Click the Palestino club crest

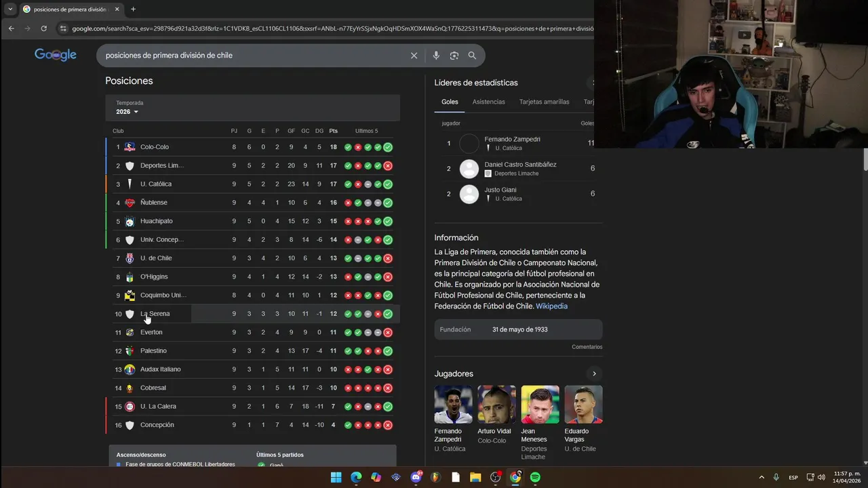(x=130, y=351)
